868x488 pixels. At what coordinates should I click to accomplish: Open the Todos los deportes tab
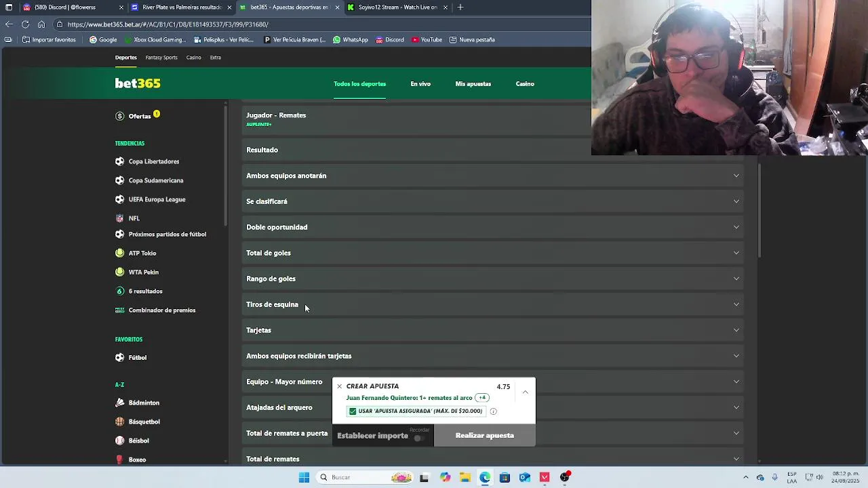point(359,84)
